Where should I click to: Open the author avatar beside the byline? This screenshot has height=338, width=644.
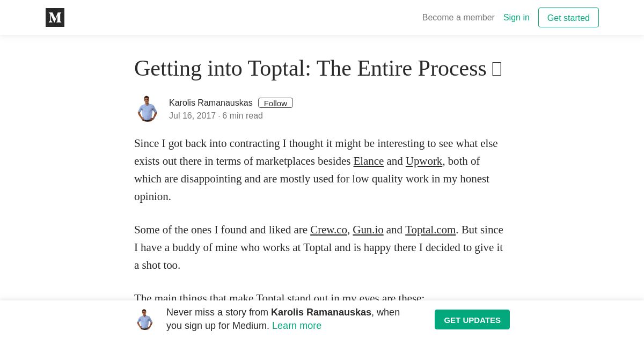click(147, 109)
